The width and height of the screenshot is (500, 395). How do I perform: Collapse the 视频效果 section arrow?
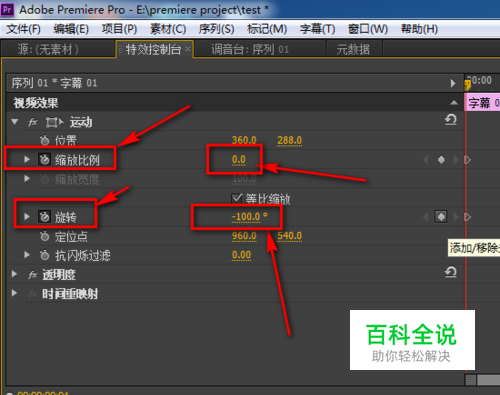[x=454, y=103]
